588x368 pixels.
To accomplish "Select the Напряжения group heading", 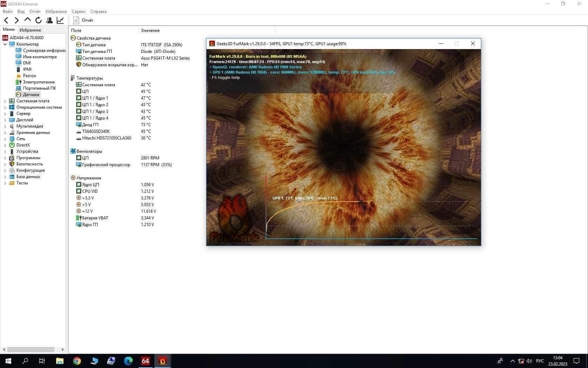I will pyautogui.click(x=89, y=178).
